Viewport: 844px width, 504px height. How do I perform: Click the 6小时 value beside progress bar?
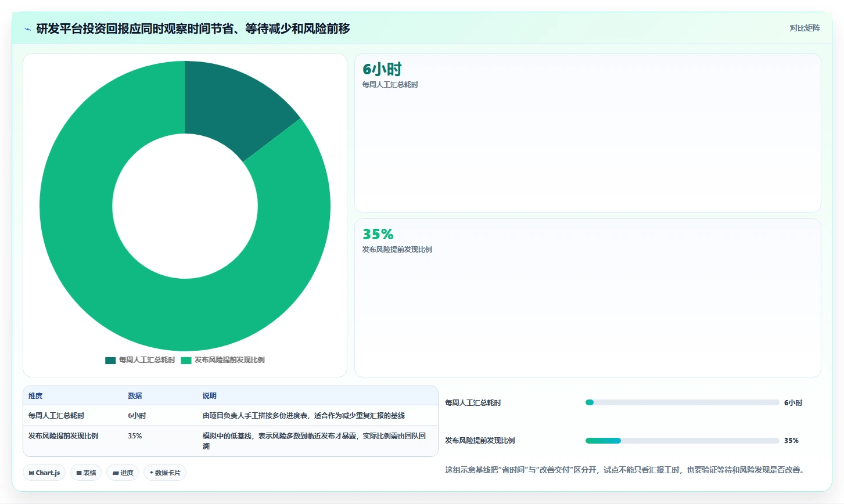793,403
